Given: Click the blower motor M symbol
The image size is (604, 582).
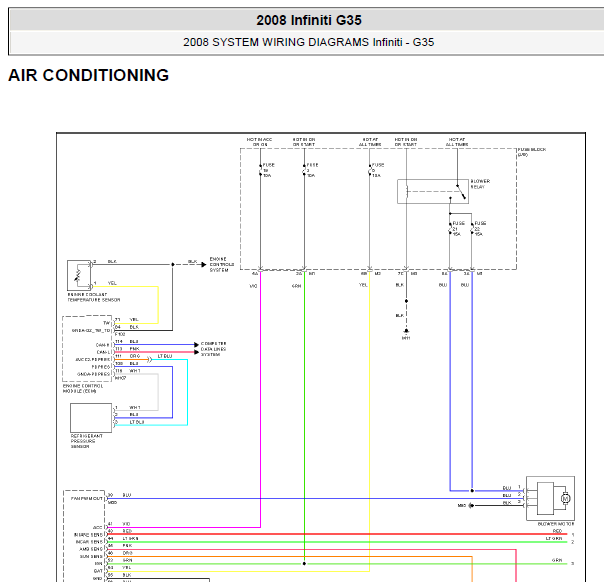Looking at the screenshot, I should coord(565,498).
